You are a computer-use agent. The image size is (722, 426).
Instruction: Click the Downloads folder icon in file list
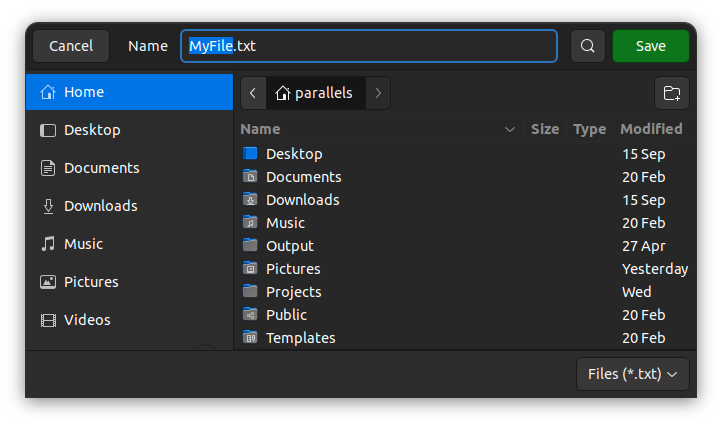[250, 200]
